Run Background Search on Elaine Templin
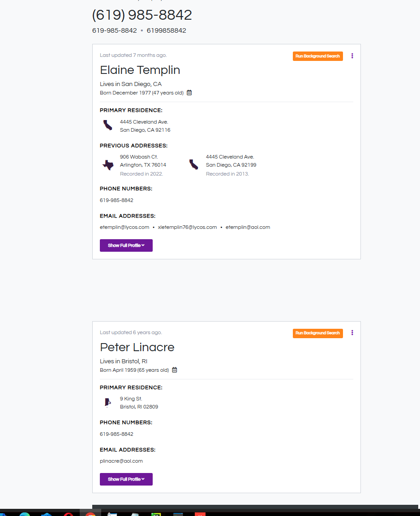Viewport: 420px width, 516px height. [x=318, y=56]
